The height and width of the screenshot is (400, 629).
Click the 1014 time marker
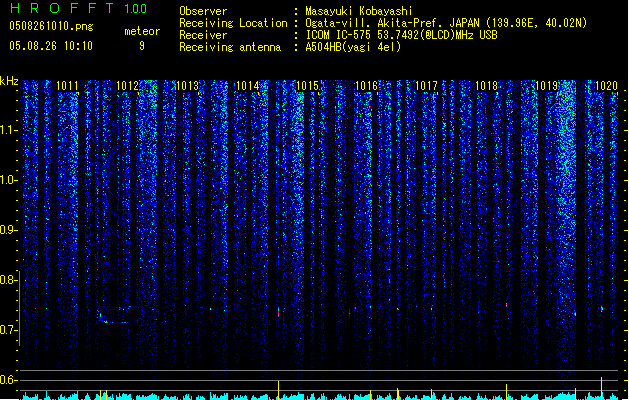pos(247,86)
